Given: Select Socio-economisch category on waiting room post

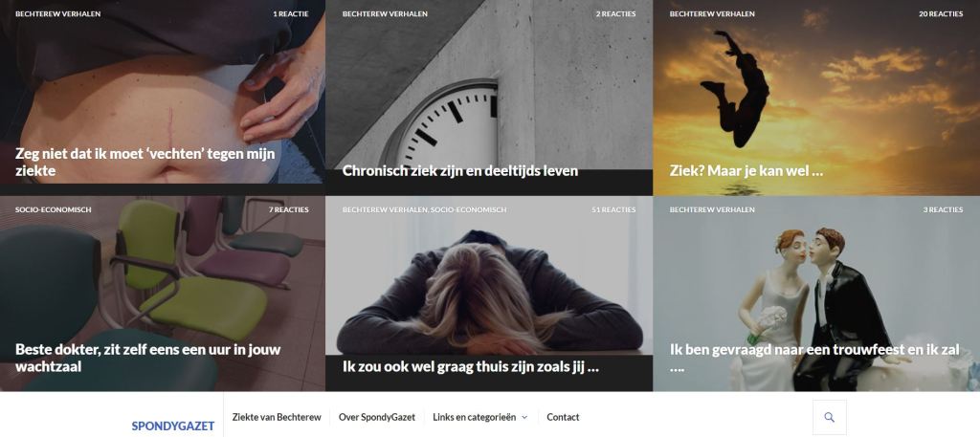Looking at the screenshot, I should (x=54, y=209).
